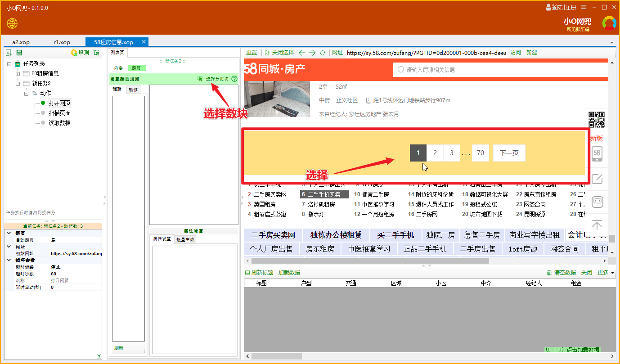Viewport: 620px width, 364px height.
Task: Collapse the 网址 property group
Action: point(9,247)
